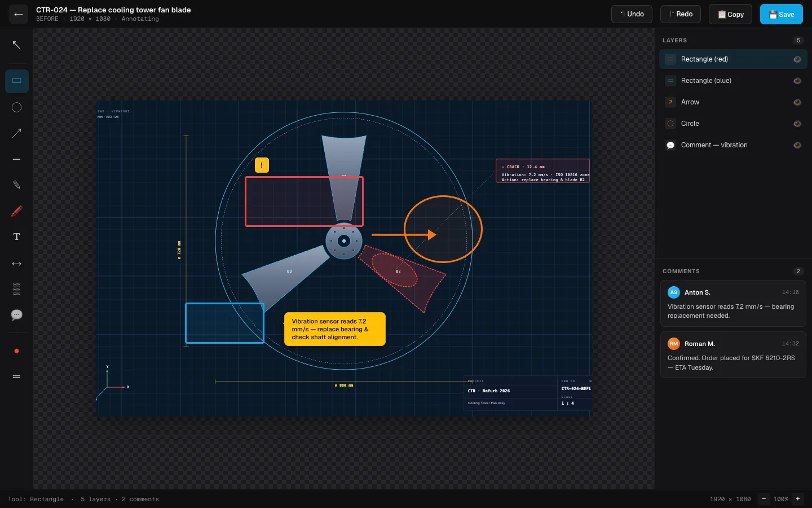
Task: Select the Circle layer row
Action: tap(733, 124)
